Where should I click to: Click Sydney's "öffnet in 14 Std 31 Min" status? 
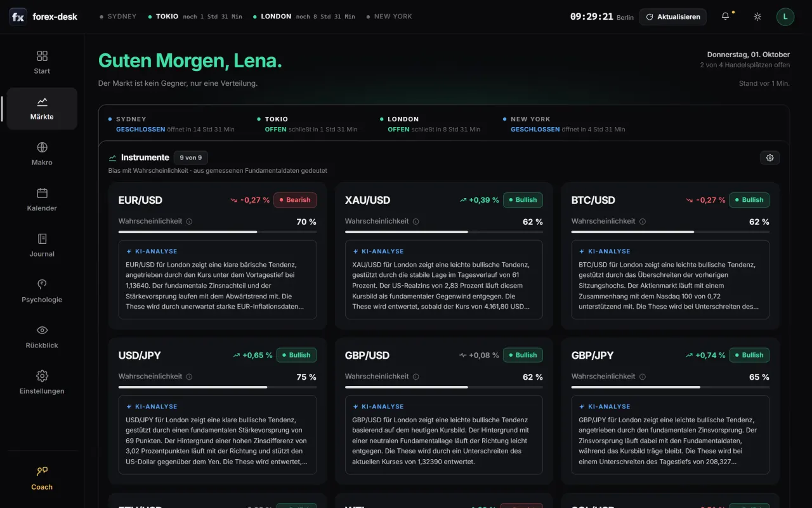(200, 130)
